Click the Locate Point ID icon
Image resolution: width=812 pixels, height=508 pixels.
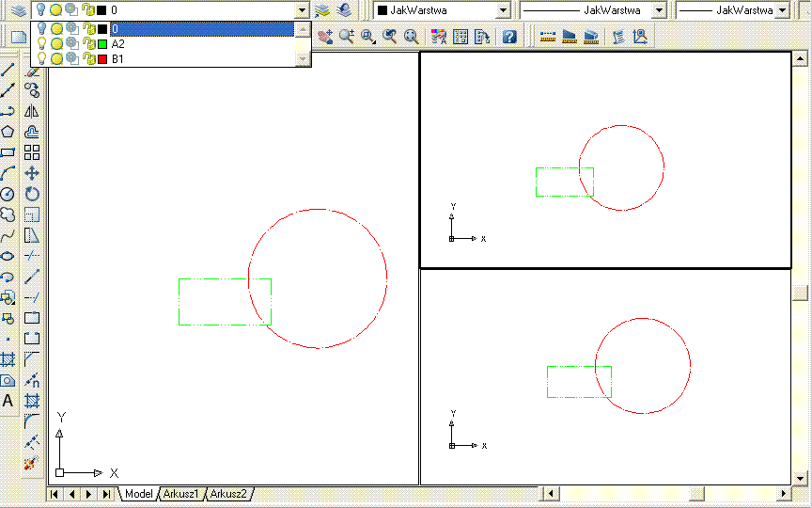click(640, 37)
